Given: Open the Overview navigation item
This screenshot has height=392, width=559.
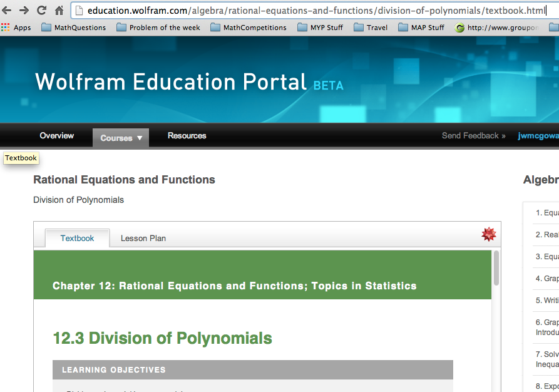Looking at the screenshot, I should coord(57,135).
